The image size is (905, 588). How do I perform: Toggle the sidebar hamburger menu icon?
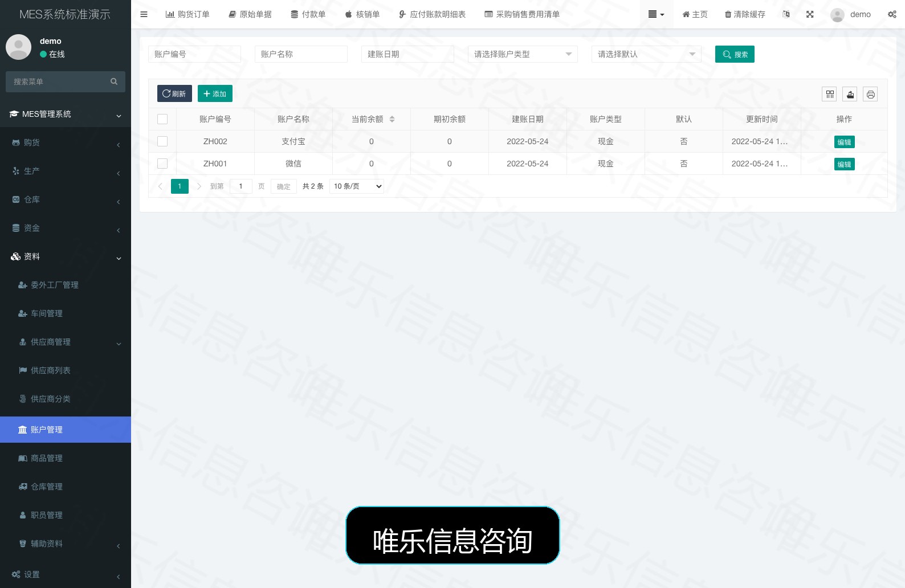point(144,14)
